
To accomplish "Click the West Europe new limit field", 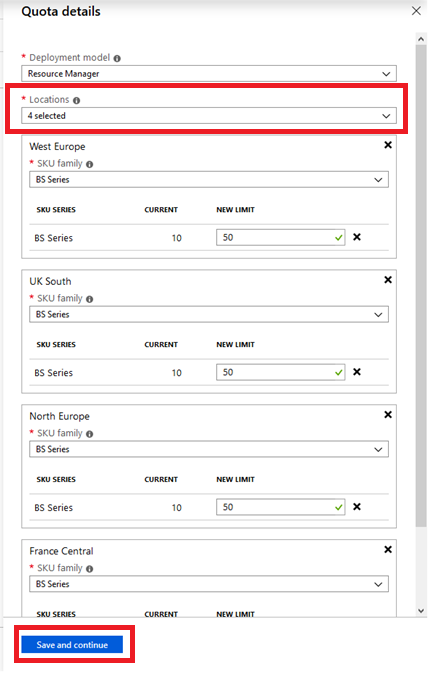I will coord(281,237).
